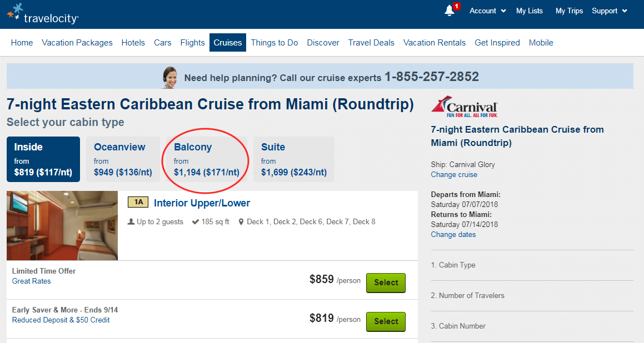This screenshot has width=644, height=343.
Task: Click the Carnival cruise line logo
Action: (465, 107)
